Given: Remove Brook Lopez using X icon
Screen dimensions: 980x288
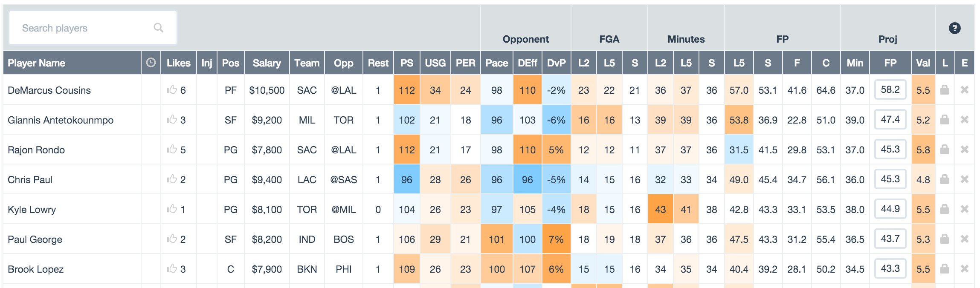Looking at the screenshot, I should tap(964, 269).
